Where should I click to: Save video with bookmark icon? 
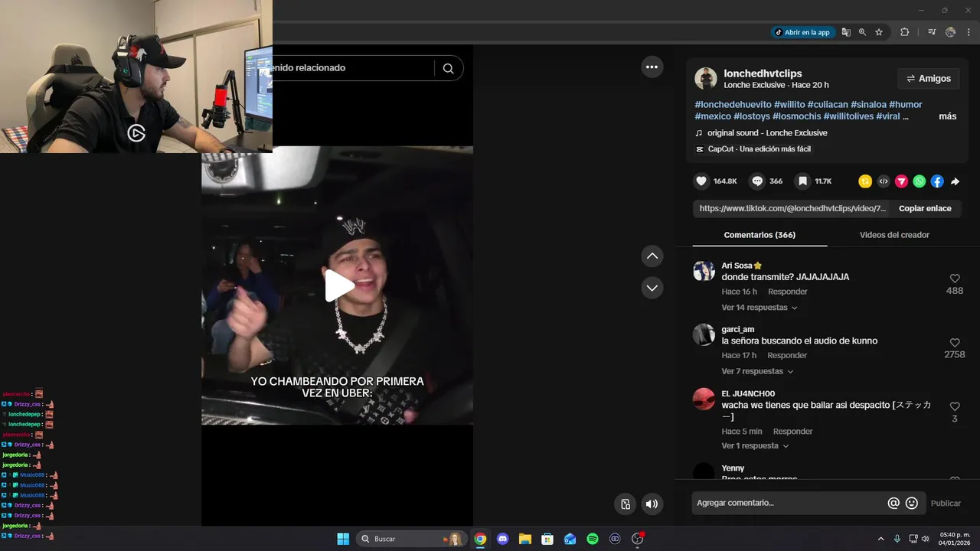(802, 181)
